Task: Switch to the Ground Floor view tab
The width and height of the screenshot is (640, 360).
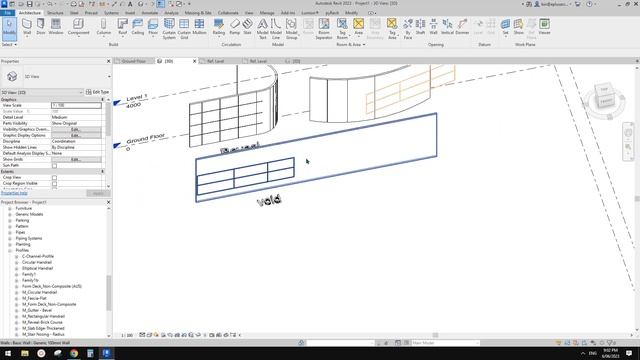Action: coord(133,61)
